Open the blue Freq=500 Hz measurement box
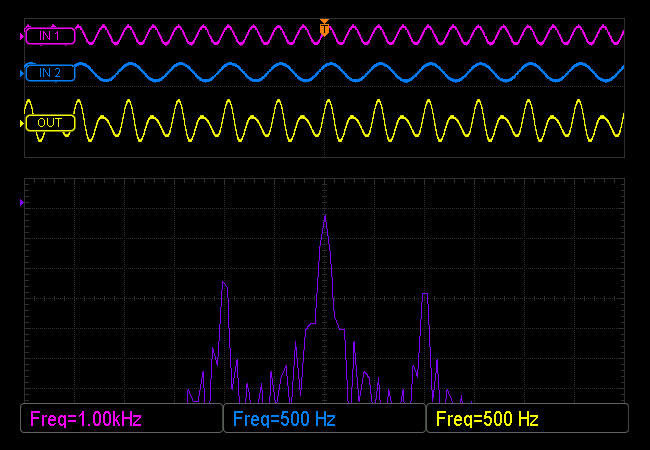The width and height of the screenshot is (650, 450). pos(324,419)
